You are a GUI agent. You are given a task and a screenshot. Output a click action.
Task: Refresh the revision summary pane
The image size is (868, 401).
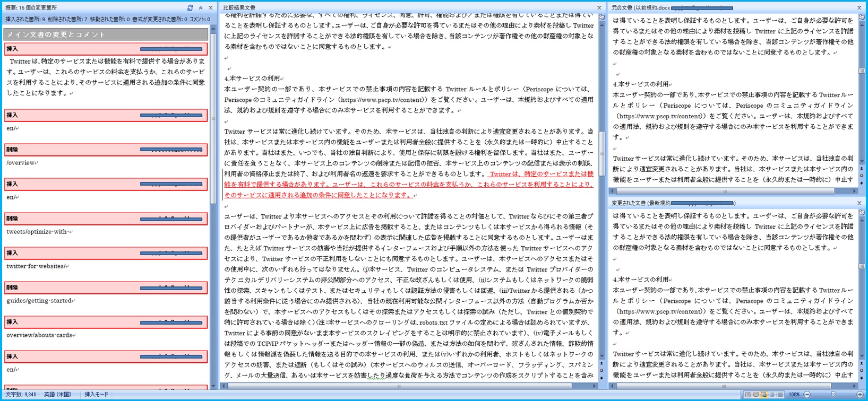click(190, 8)
